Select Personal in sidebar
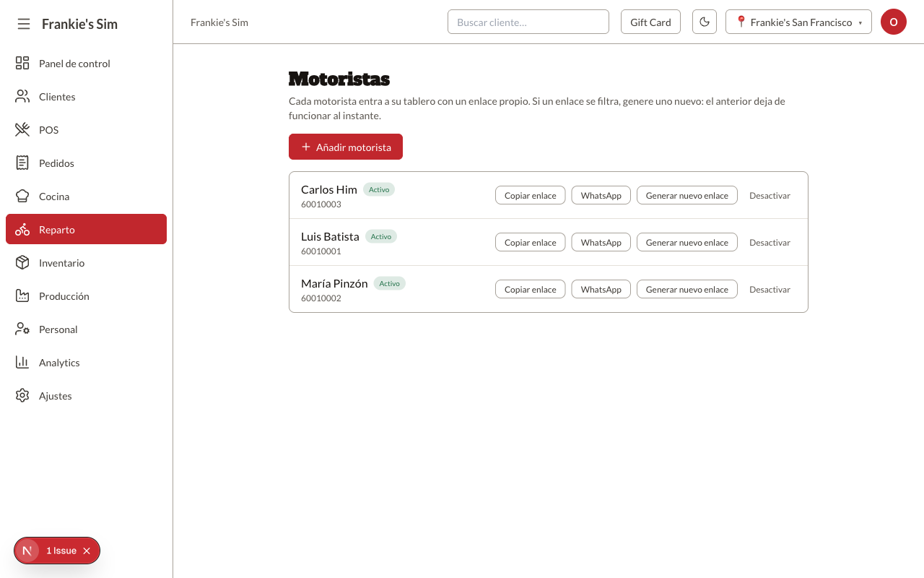 [86, 329]
